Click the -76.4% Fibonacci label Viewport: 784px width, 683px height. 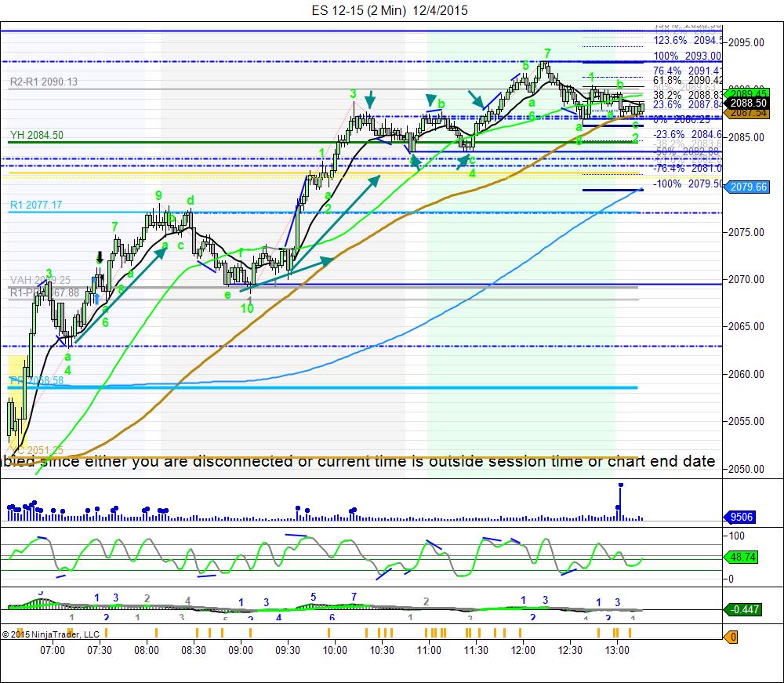pyautogui.click(x=688, y=168)
